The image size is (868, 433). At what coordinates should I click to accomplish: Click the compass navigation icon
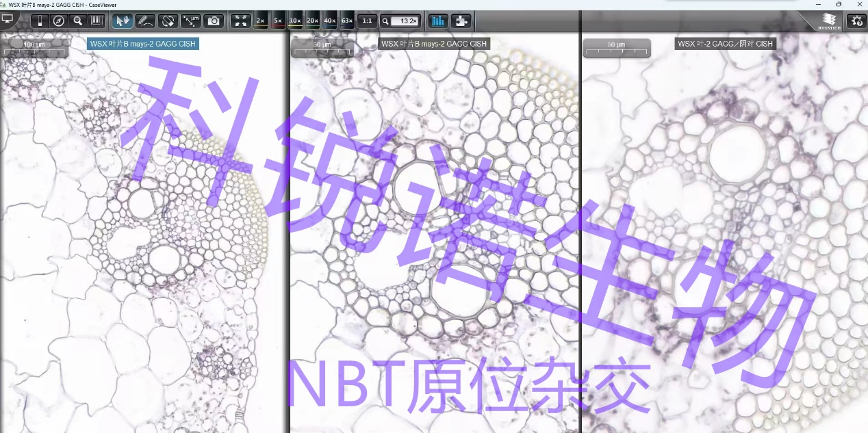pyautogui.click(x=59, y=21)
